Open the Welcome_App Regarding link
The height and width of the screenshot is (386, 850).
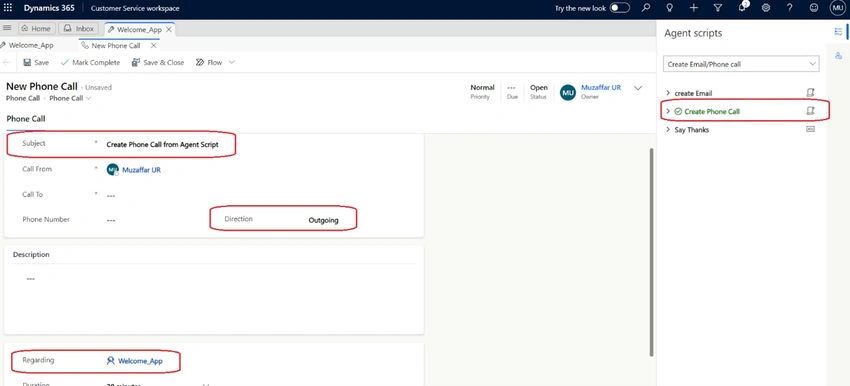click(140, 361)
